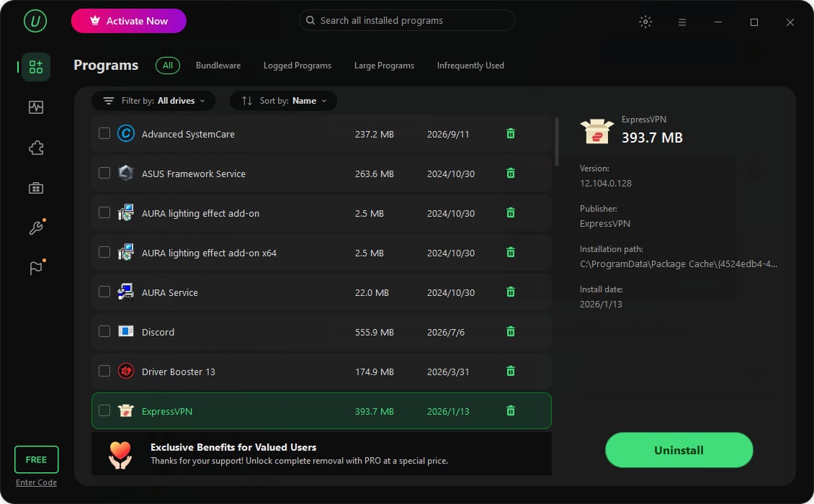Open the Programs section in sidebar
Viewport: 814px width, 504px height.
pyautogui.click(x=36, y=67)
